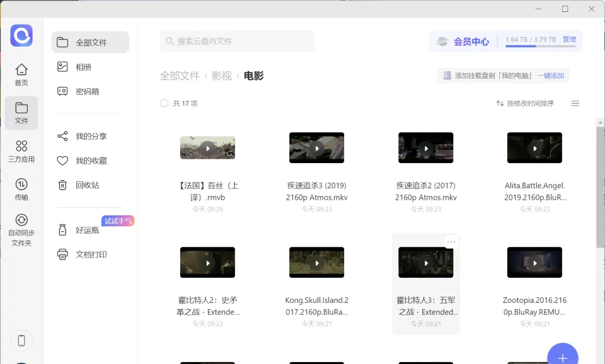The image size is (605, 364).
Task: Click the file name 霍比特人2：史矛革之战
Action: [x=207, y=306]
